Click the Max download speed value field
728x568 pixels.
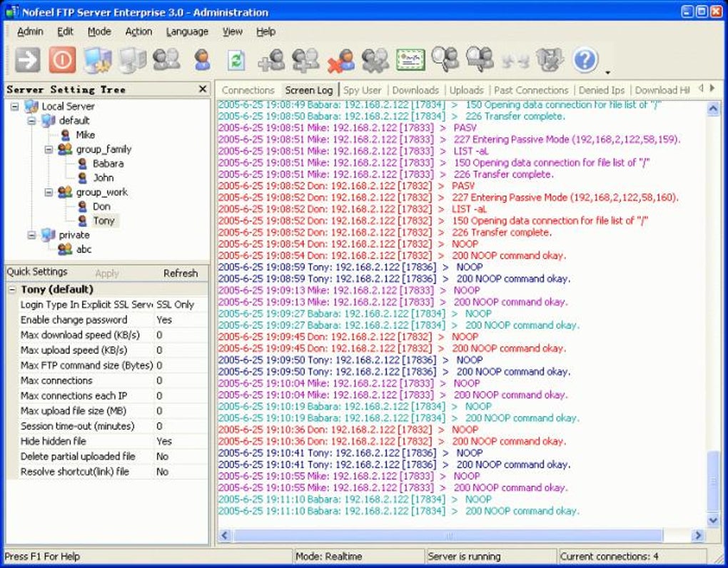(x=181, y=335)
